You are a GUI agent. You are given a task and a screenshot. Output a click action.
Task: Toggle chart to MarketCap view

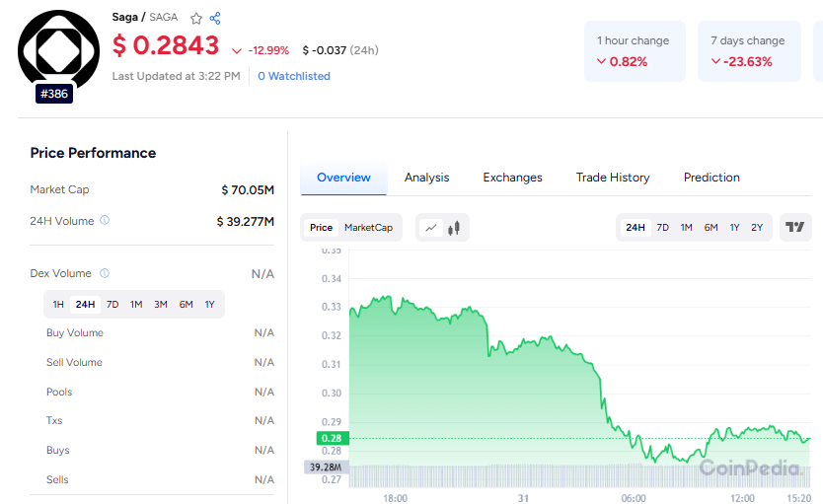click(368, 228)
